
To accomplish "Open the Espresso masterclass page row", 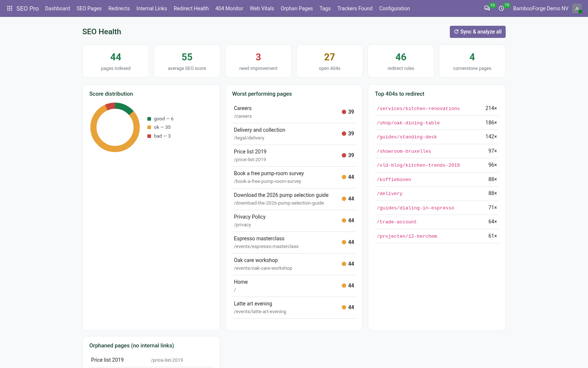I will click(x=294, y=243).
